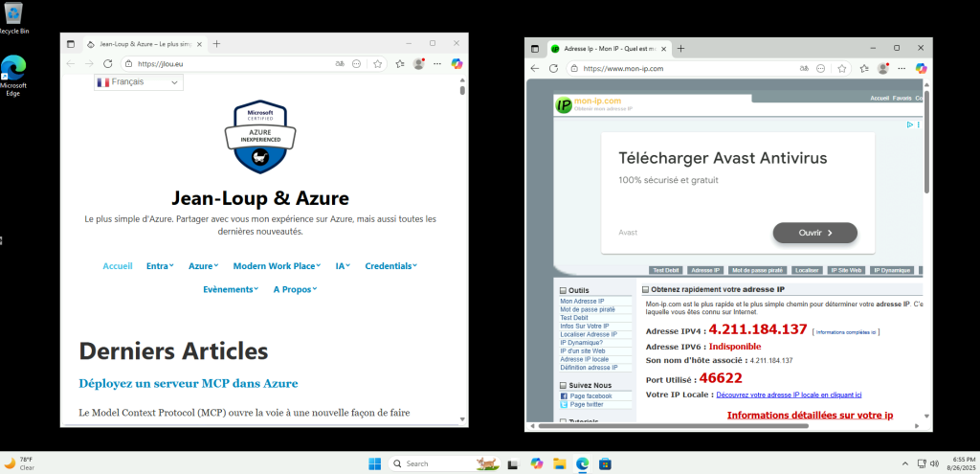
Task: Click translate icon in mon-ip.com address bar
Action: click(804, 68)
